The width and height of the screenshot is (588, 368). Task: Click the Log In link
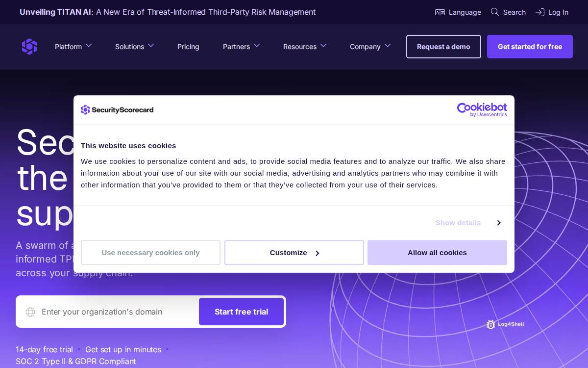[558, 12]
